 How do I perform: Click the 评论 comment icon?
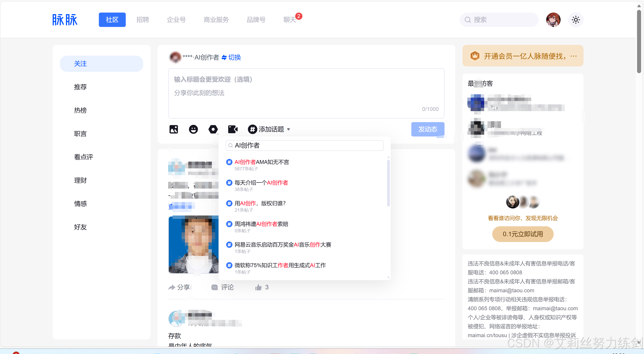215,287
